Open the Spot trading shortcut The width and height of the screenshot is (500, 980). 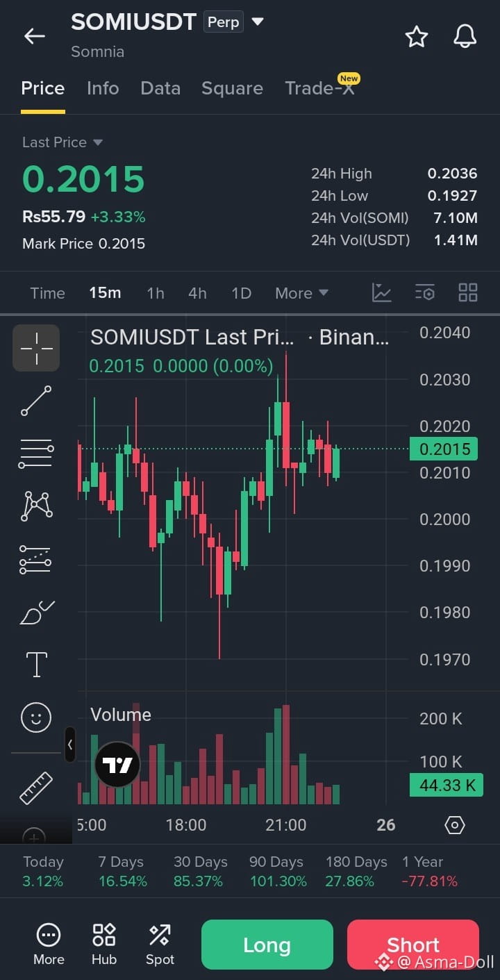coord(160,945)
